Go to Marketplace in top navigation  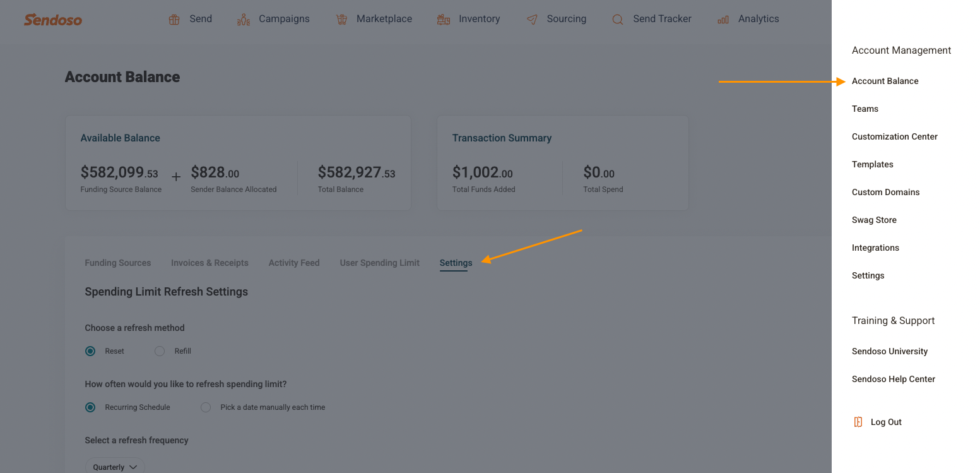(384, 19)
